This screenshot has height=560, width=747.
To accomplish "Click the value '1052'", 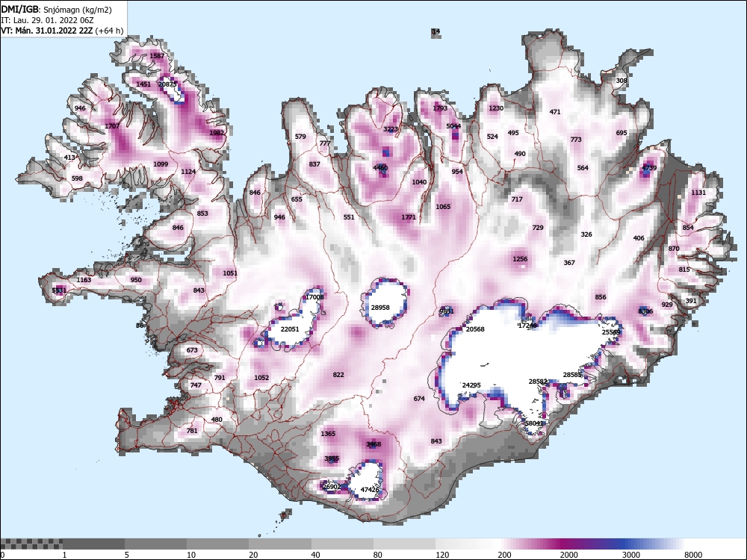I will pyautogui.click(x=261, y=378).
